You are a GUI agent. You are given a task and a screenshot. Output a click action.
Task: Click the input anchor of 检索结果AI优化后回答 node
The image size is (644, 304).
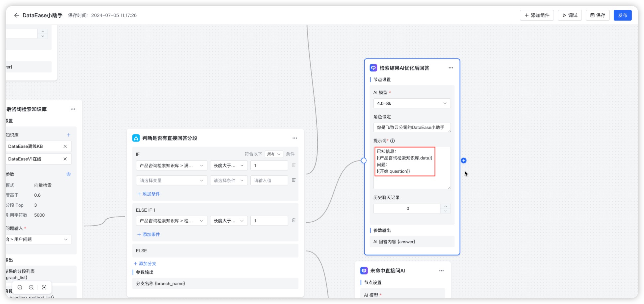364,160
